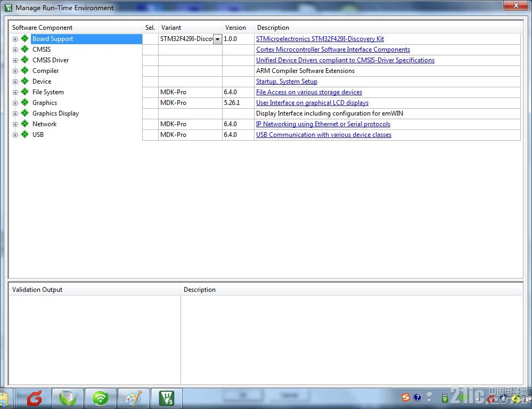Click the 1.0.0 version for Board Support
Image resolution: width=532 pixels, height=409 pixels.
point(231,39)
